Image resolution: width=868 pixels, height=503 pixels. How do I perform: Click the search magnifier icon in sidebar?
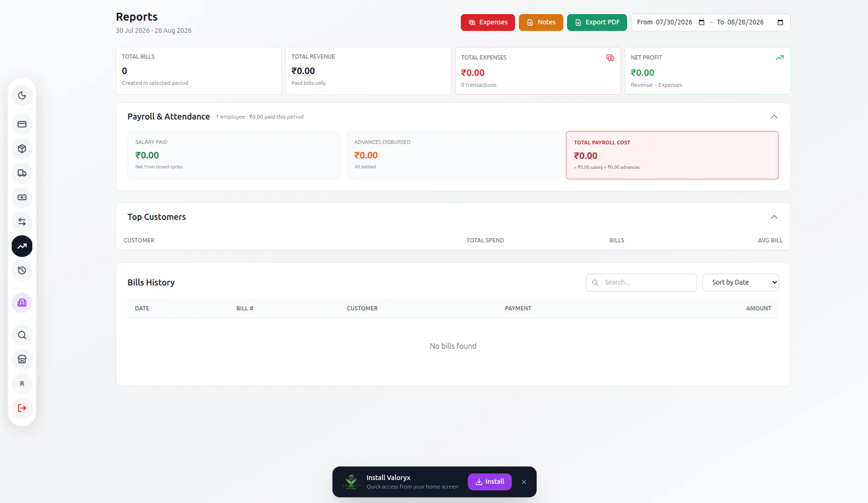(22, 335)
